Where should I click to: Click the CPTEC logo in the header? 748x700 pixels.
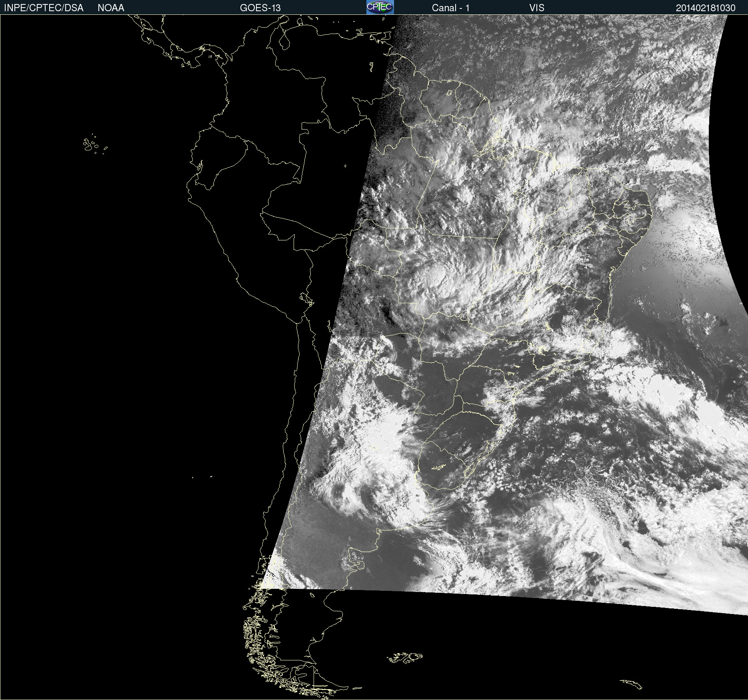tap(380, 7)
